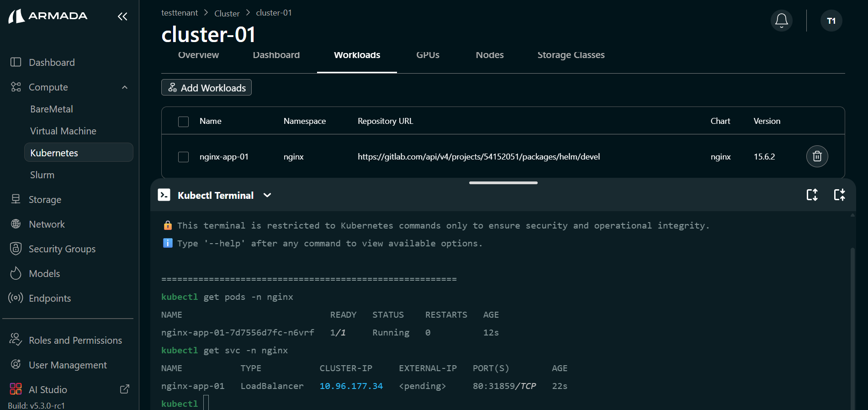
Task: Click the nginx-app-01 workload name
Action: (224, 157)
